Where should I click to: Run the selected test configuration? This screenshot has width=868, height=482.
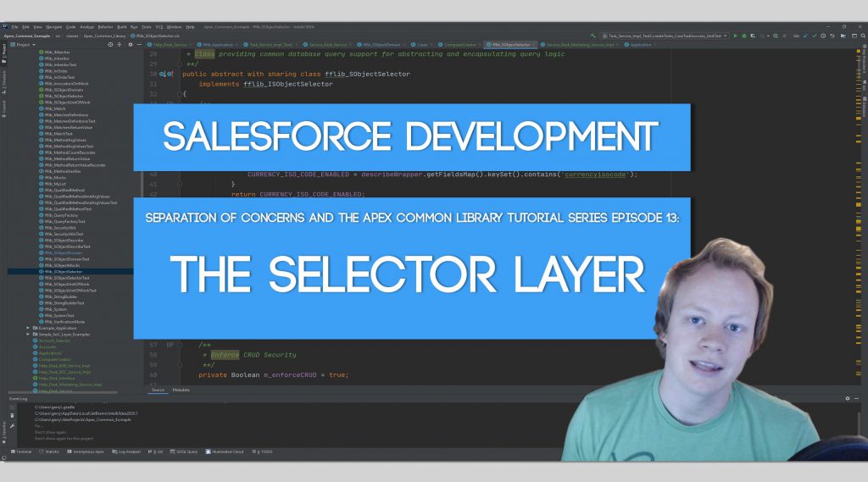click(x=735, y=36)
